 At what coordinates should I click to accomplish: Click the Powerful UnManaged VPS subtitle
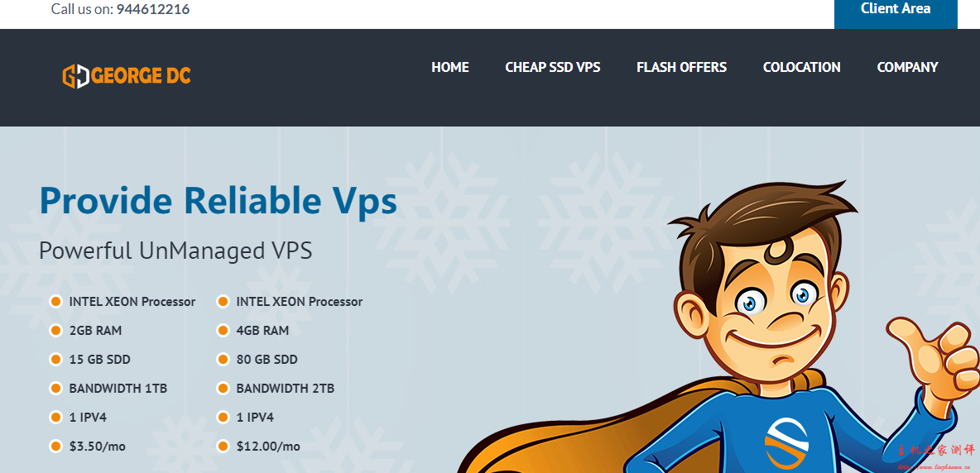tap(175, 251)
